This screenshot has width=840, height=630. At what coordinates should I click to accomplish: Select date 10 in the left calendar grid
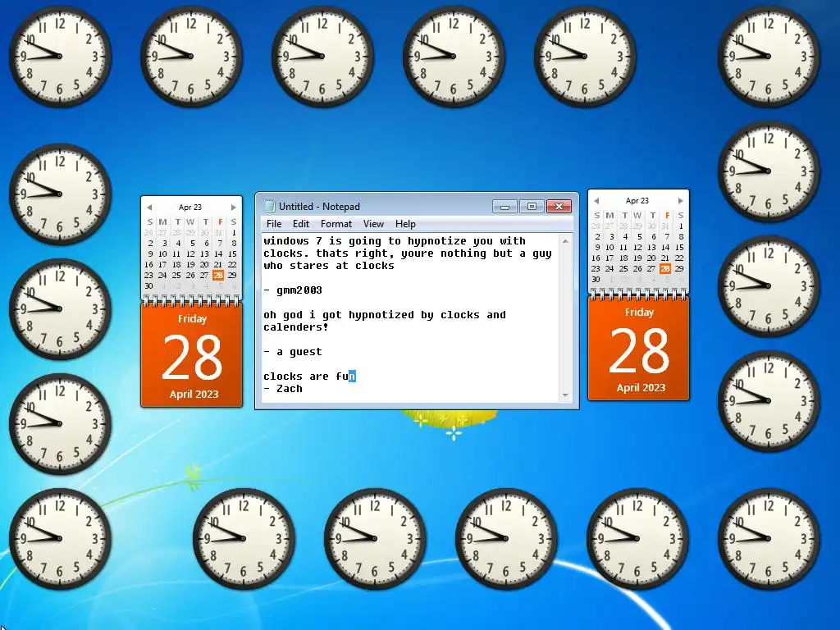point(162,254)
